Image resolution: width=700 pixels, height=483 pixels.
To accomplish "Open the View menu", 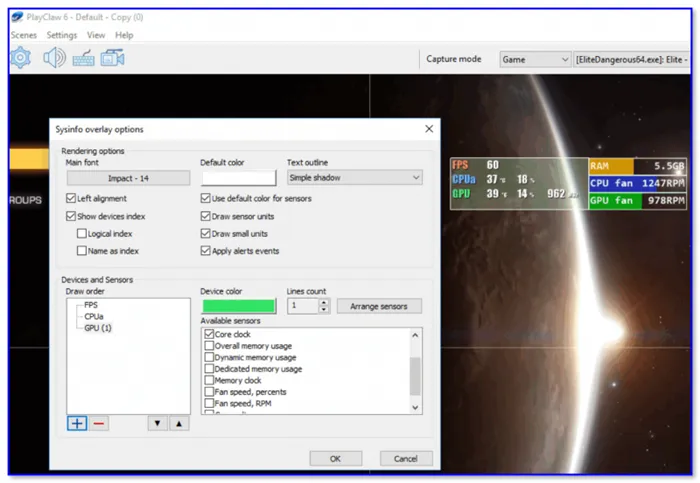I will point(96,35).
